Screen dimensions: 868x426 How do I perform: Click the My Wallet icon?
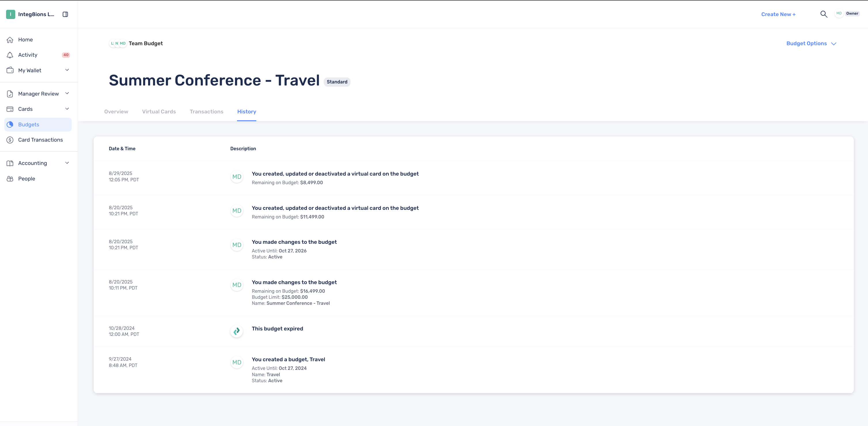click(10, 71)
